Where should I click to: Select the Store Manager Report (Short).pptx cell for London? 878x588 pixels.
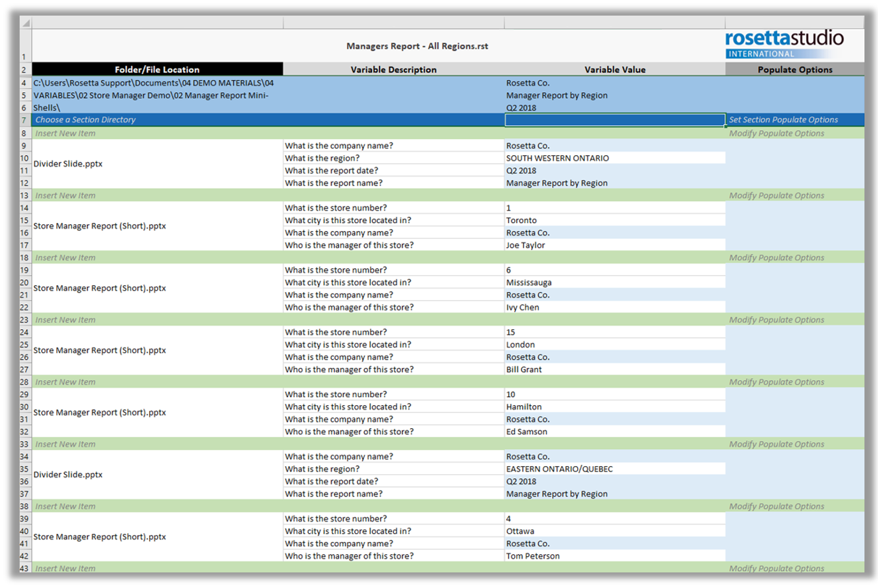tap(157, 351)
